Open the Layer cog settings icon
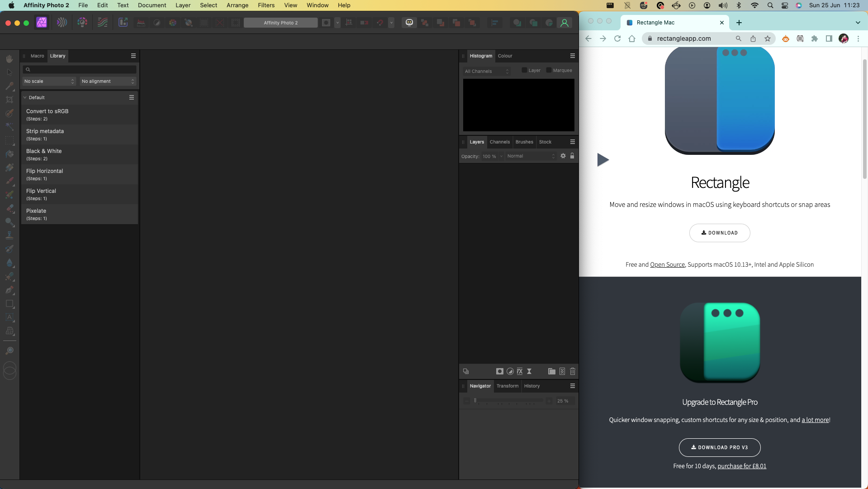 coord(563,156)
